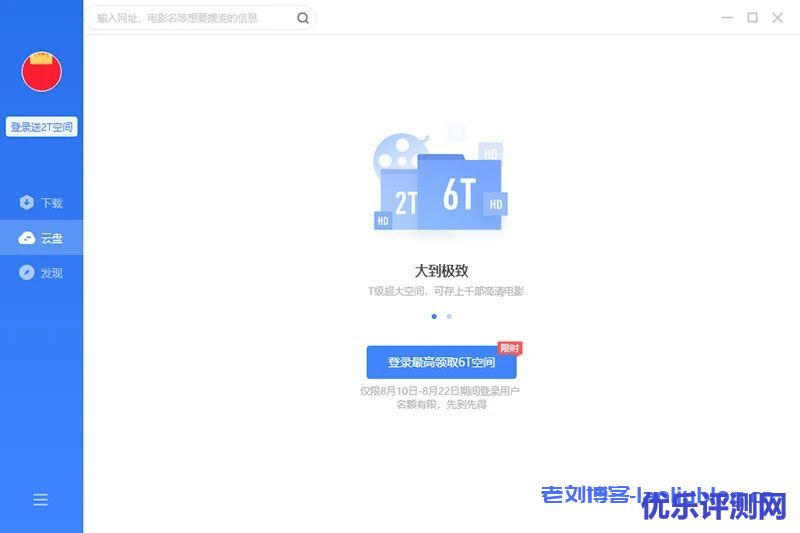
Task: Click the 名额有限，先到先得 notice text
Action: (441, 404)
